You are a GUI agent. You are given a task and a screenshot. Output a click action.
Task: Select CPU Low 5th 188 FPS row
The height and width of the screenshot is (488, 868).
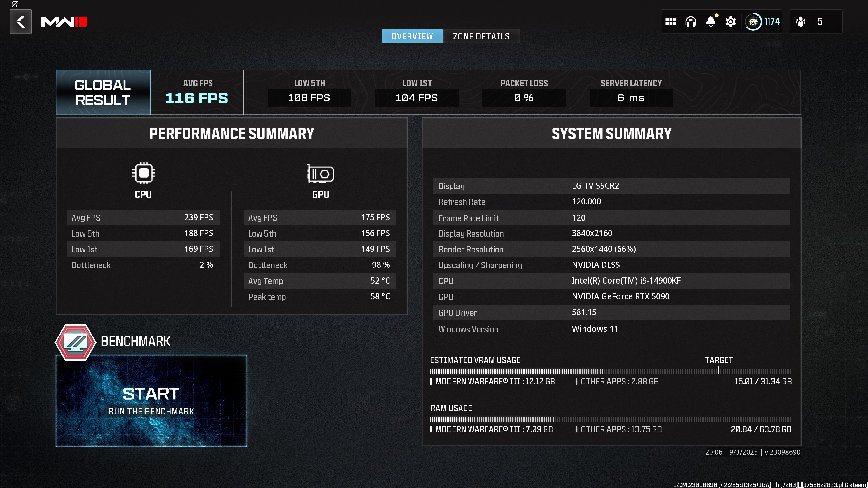coord(143,233)
